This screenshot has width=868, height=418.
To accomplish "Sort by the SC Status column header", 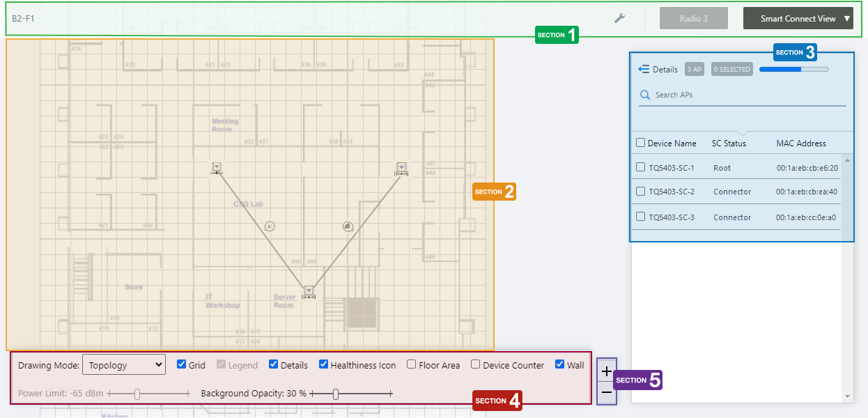I will point(729,144).
